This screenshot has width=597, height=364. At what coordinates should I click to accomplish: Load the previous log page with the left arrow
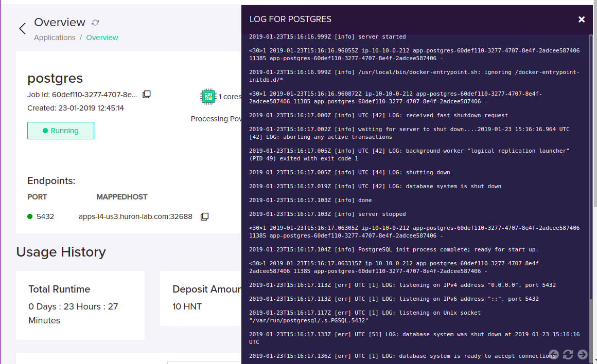(554, 355)
